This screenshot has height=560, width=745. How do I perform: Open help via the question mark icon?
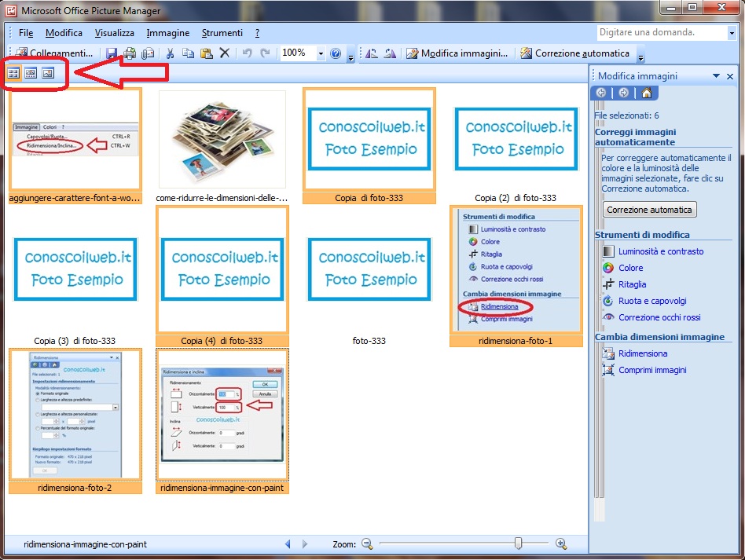(336, 53)
